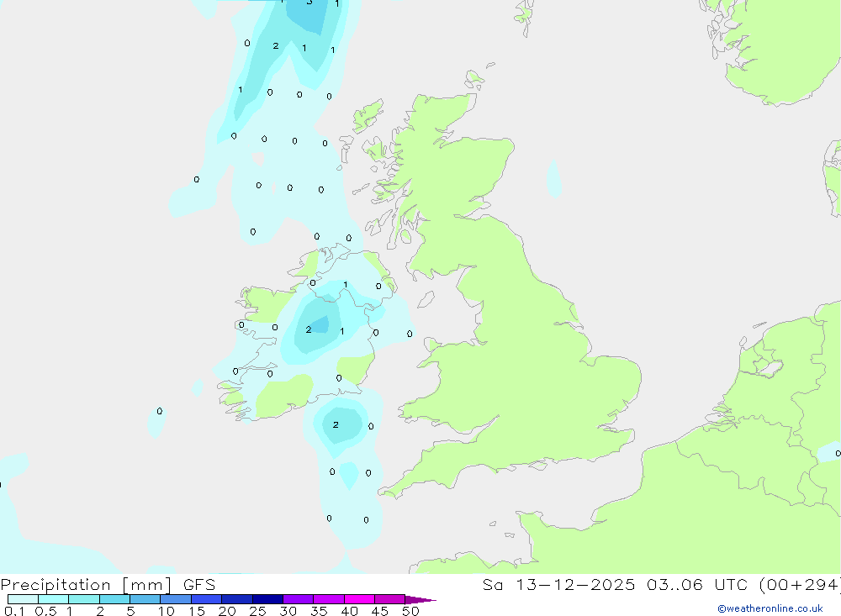The width and height of the screenshot is (841, 616).
Task: Click the legend swatch between 15 and 20
Action: [207, 599]
